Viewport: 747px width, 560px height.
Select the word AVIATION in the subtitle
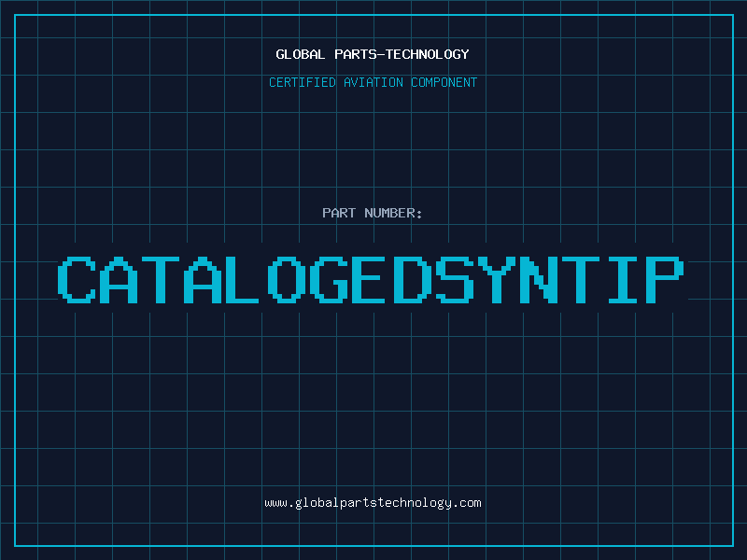click(372, 83)
